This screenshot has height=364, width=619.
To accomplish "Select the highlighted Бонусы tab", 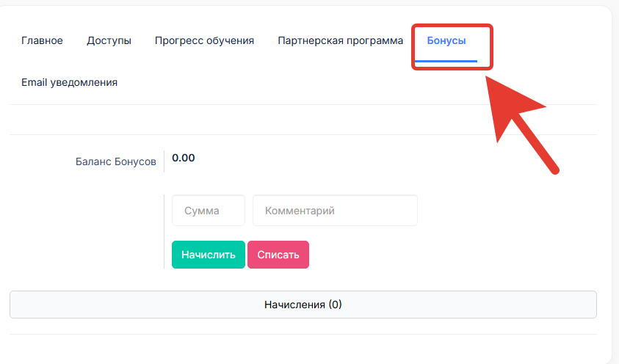I will point(446,40).
